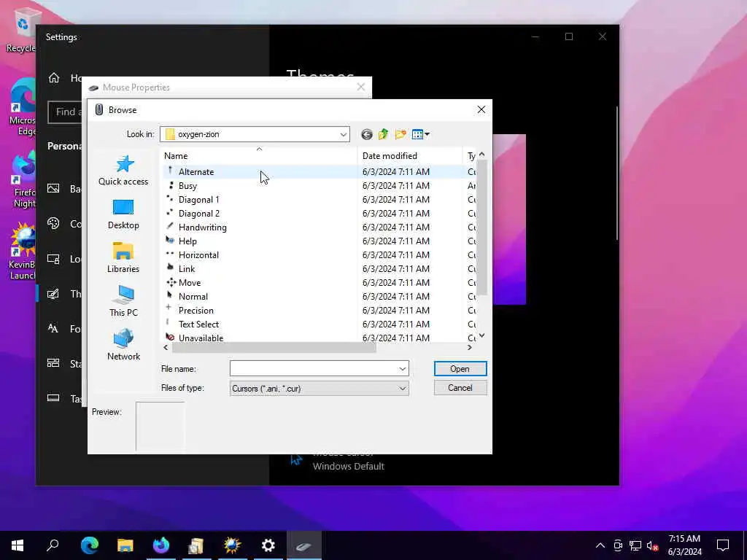The height and width of the screenshot is (560, 747).
Task: Expand the File name dropdown arrow
Action: click(403, 368)
